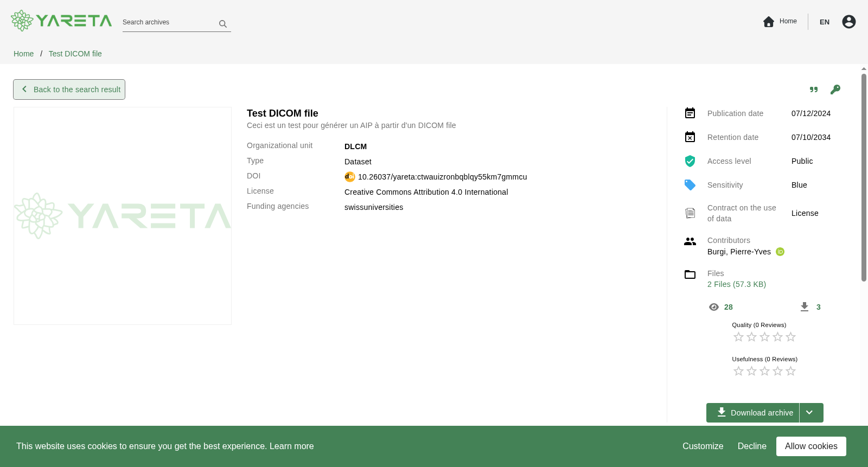Click the vertical page scrollbar
This screenshot has width=868, height=467.
(x=864, y=178)
